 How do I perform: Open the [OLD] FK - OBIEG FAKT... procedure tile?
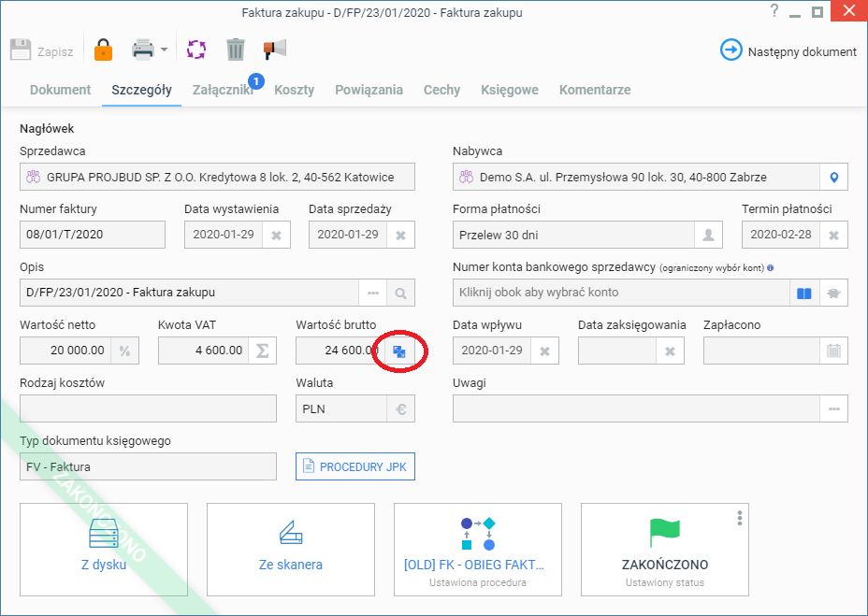click(x=478, y=550)
